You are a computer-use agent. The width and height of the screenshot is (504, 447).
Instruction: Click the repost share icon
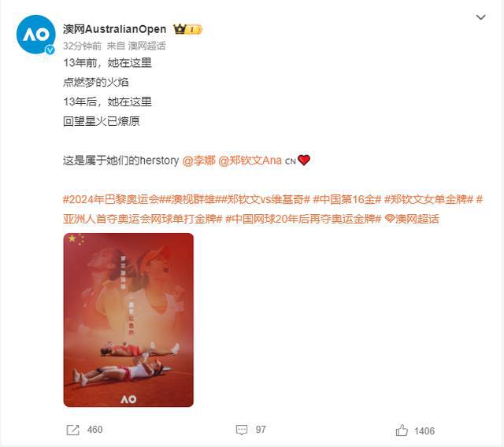72,430
